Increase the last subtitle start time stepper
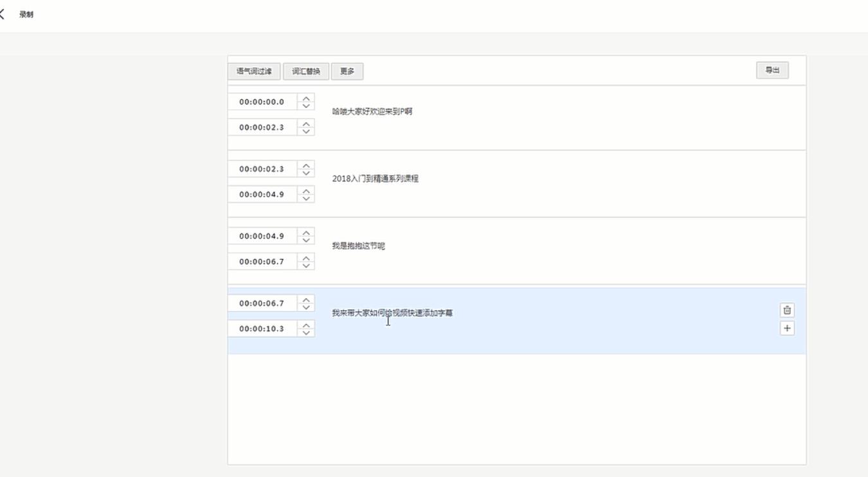Screen dimensions: 868x477 point(307,301)
